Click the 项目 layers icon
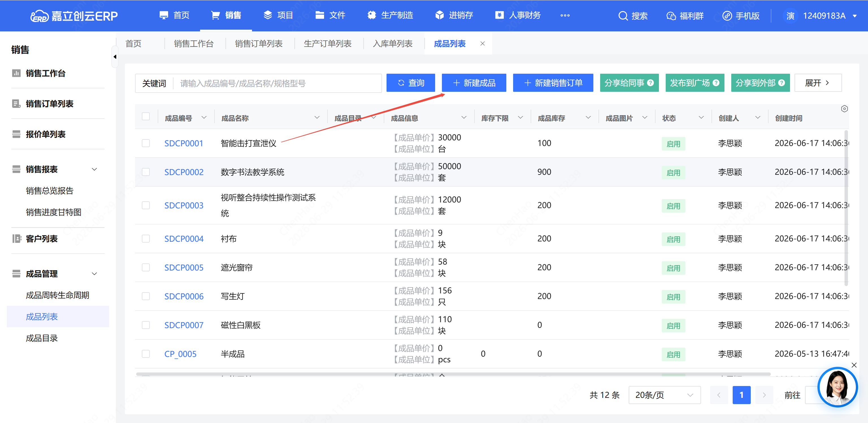868x423 pixels. point(268,15)
